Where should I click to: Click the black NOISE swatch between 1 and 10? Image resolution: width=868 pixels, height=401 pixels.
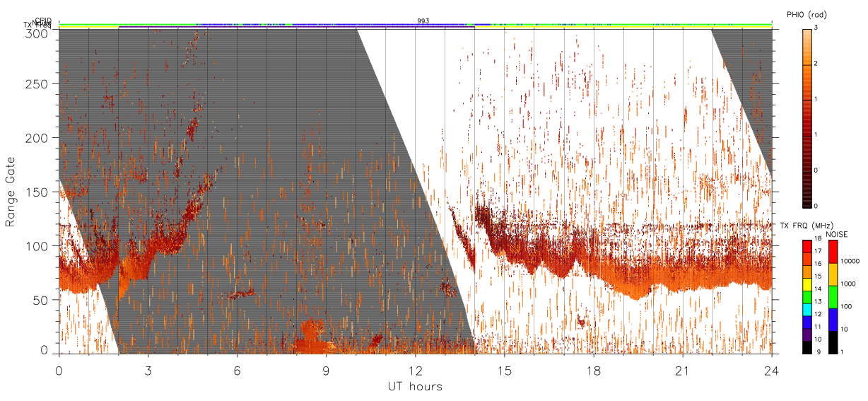[833, 342]
